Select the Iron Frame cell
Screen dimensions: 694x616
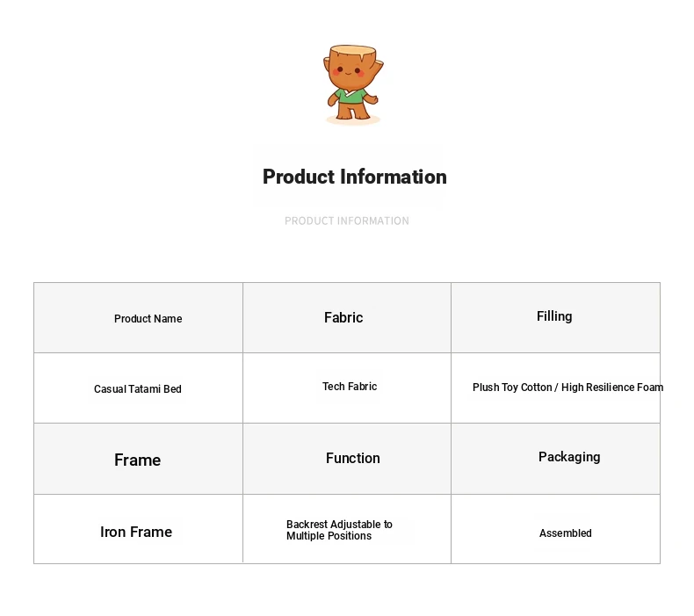[138, 529]
